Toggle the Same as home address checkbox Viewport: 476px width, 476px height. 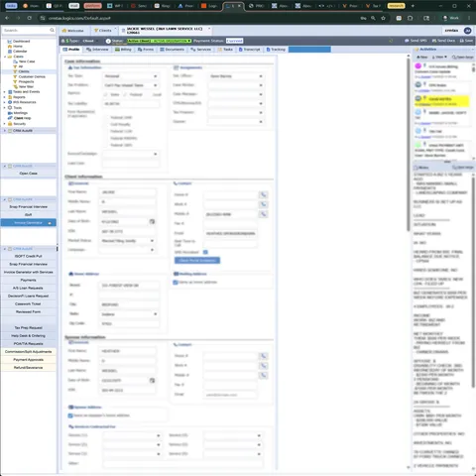coord(176,283)
